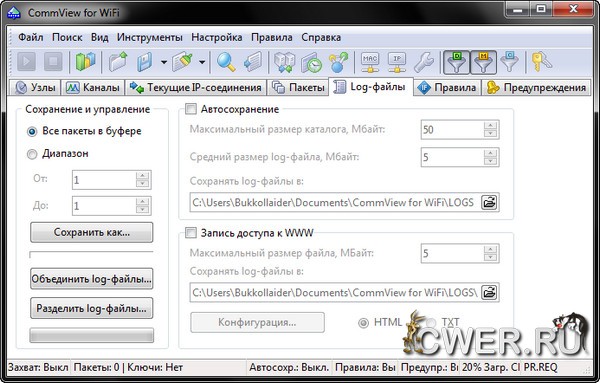
Task: Switch to the Узлы tab
Action: tap(35, 88)
